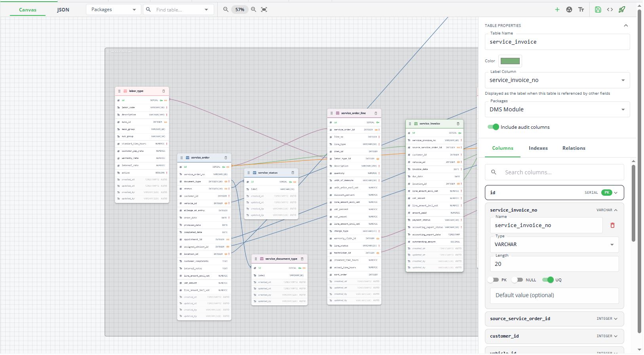Grab the service_order_line table drag handle
This screenshot has width=644, height=355.
pos(332,113)
